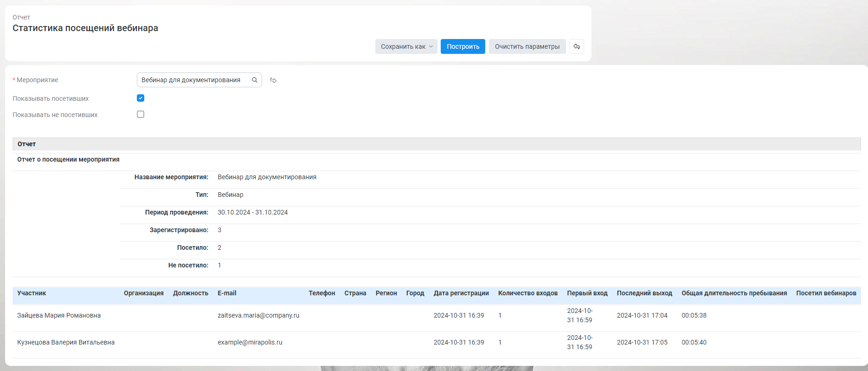Select participant Зайцева Мария Романовна

coord(59,315)
